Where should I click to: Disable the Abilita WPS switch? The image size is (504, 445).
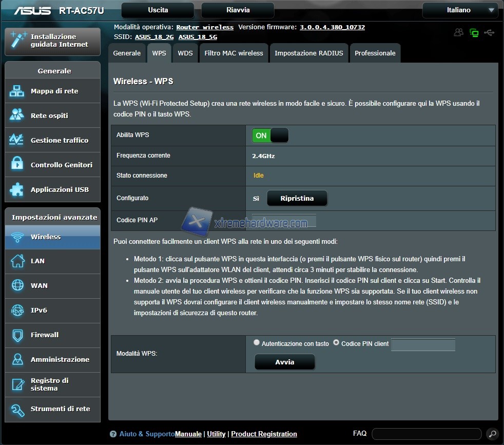pyautogui.click(x=270, y=136)
